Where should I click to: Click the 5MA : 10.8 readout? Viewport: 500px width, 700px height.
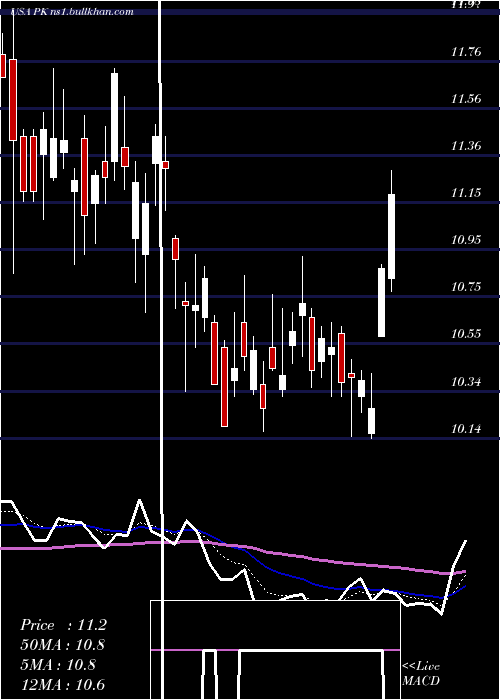(58, 664)
